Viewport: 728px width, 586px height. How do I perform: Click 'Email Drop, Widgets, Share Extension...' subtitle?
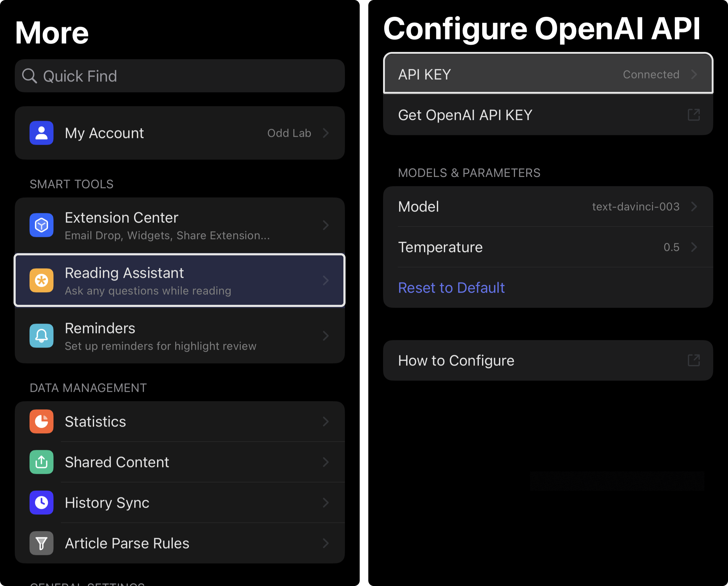[x=167, y=235]
